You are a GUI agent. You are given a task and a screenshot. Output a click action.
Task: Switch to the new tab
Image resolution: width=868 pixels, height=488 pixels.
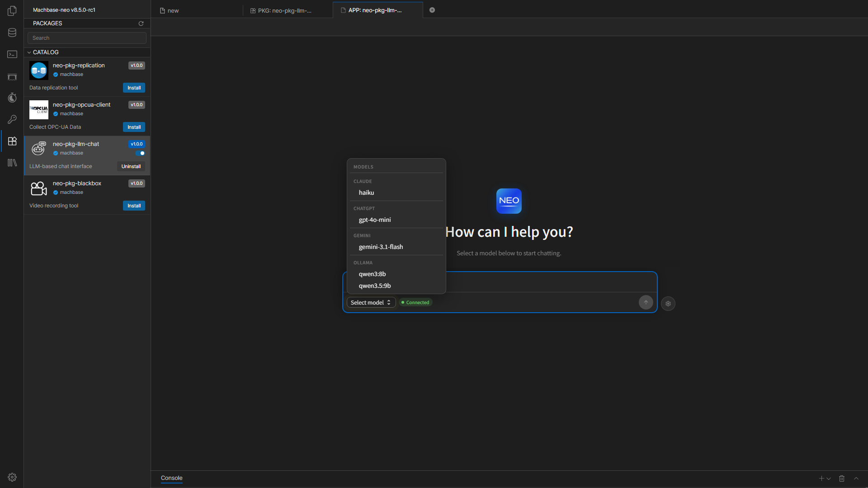coord(197,10)
